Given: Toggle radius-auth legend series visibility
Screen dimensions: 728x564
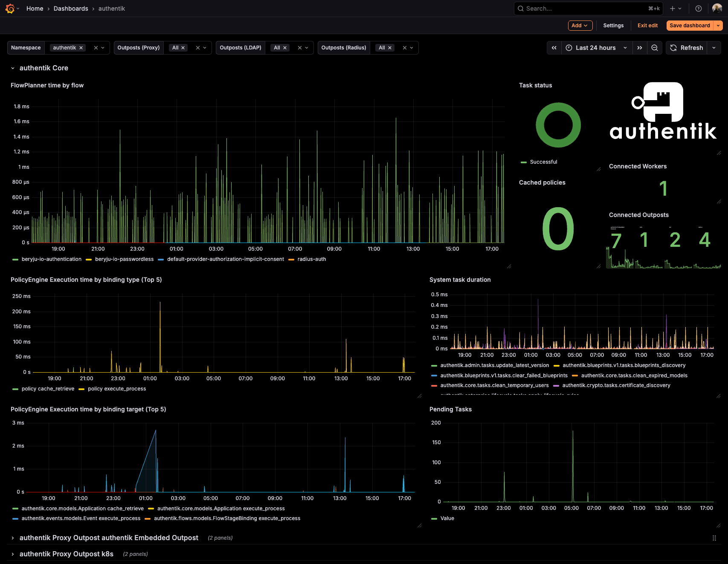Looking at the screenshot, I should pos(311,259).
